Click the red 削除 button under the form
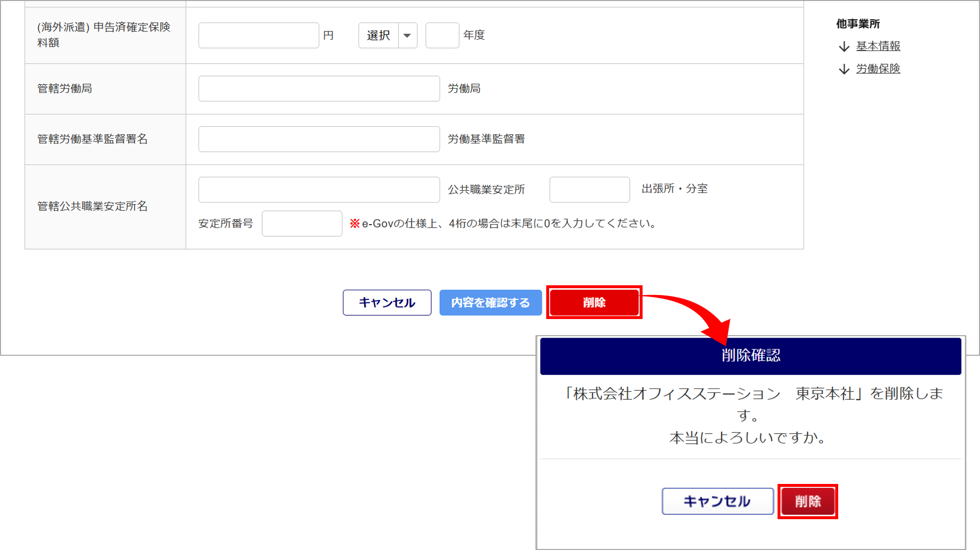 click(594, 302)
